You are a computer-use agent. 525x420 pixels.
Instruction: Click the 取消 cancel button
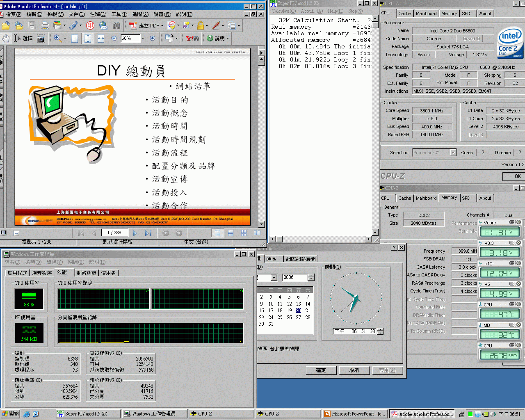[354, 370]
